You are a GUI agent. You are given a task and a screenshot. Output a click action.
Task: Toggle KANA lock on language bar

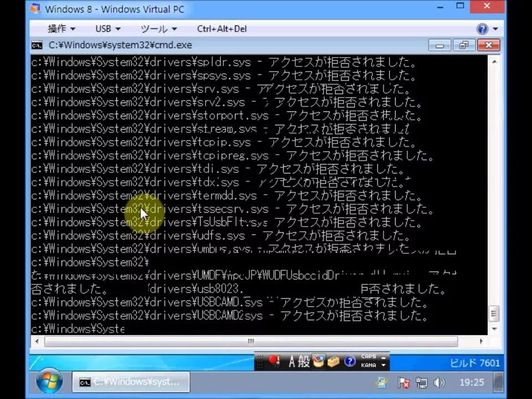coord(369,365)
